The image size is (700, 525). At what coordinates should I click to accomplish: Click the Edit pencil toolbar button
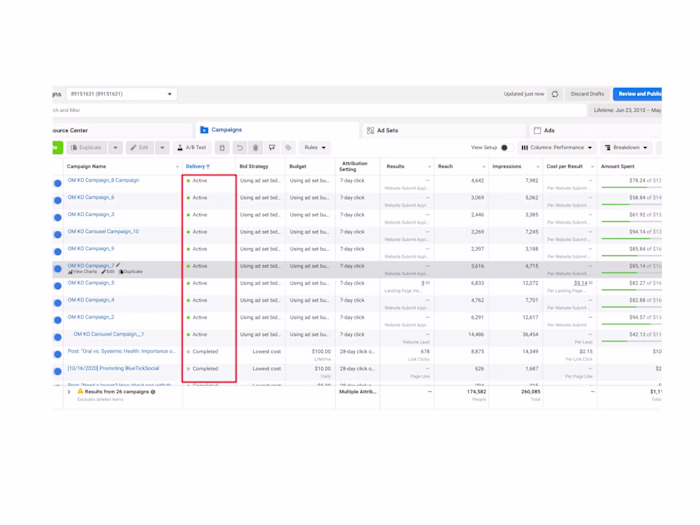tap(140, 148)
